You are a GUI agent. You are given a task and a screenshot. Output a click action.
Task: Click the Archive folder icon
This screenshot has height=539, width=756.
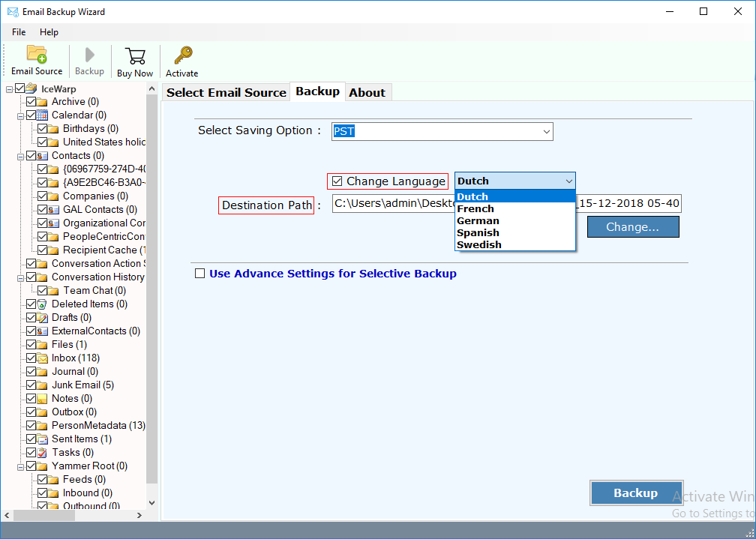43,102
